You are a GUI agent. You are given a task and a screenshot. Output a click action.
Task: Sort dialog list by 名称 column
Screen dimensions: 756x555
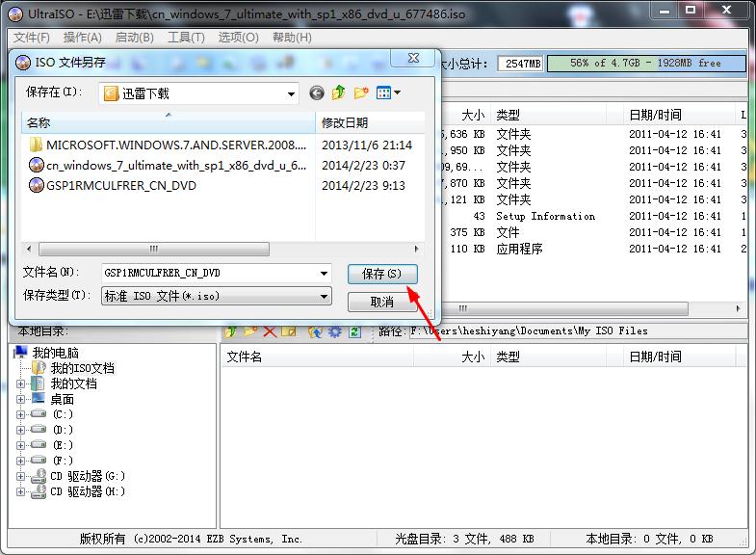point(168,122)
